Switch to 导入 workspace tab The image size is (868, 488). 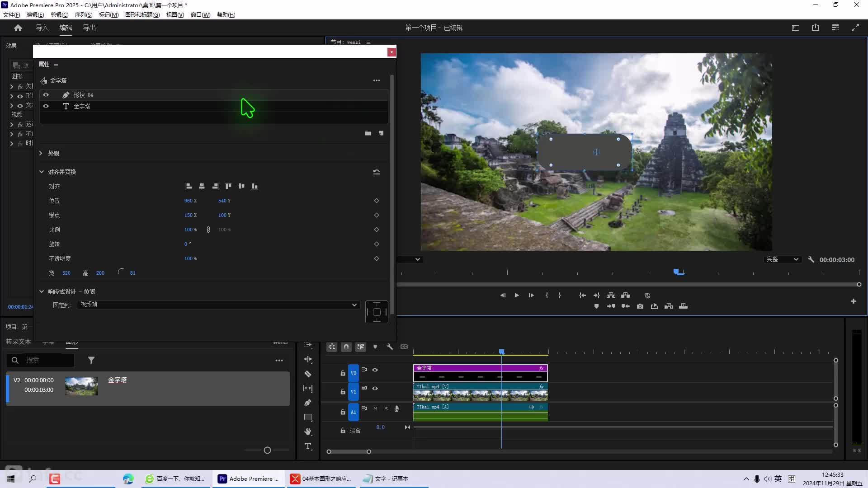42,28
